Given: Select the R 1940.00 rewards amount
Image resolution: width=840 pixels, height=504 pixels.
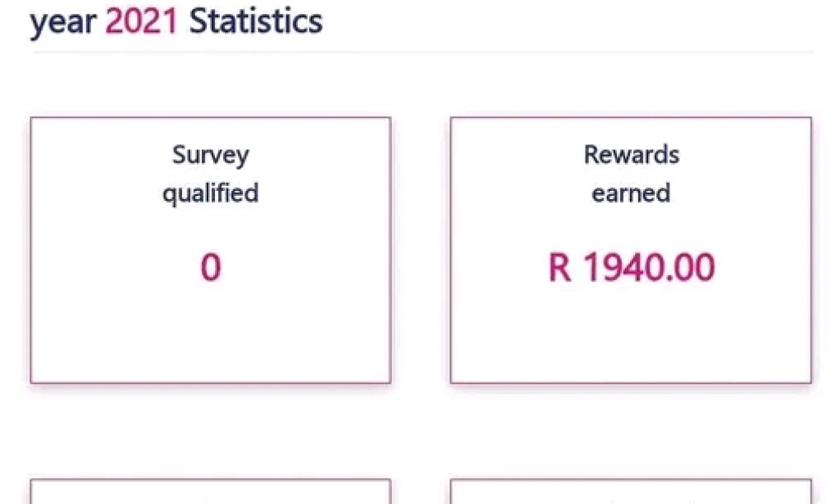Looking at the screenshot, I should pos(630,268).
